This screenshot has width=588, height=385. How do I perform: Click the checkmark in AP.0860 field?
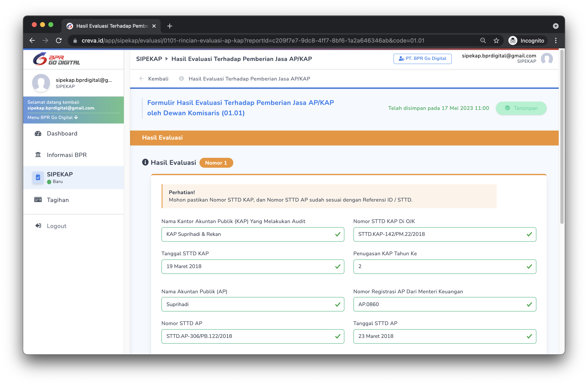(x=529, y=304)
